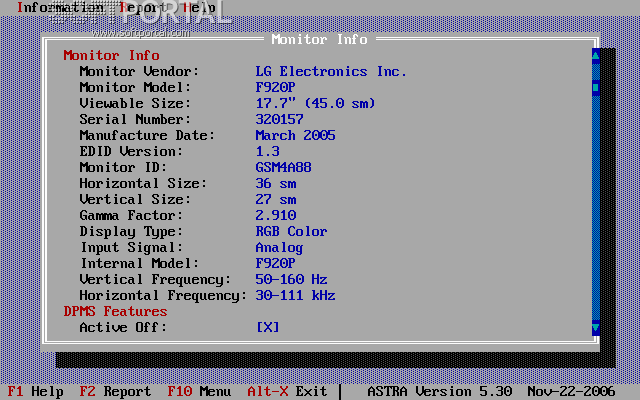Image resolution: width=640 pixels, height=400 pixels.
Task: Click the Internal Model label
Action: pyautogui.click(x=139, y=263)
